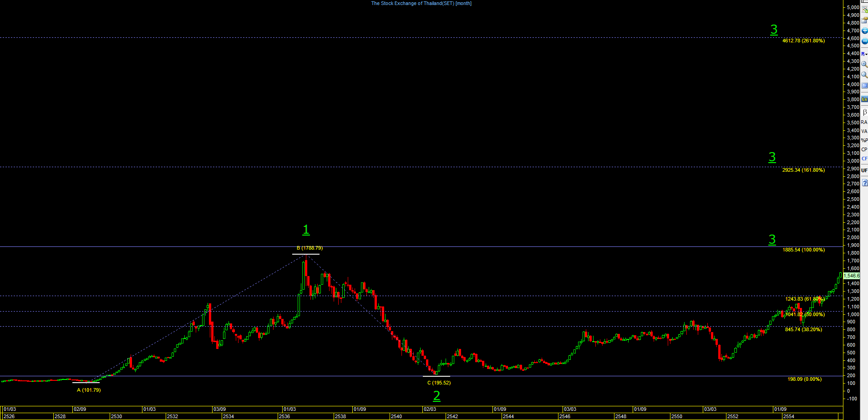Click the beta symbol button
This screenshot has height=420, width=868.
(864, 112)
